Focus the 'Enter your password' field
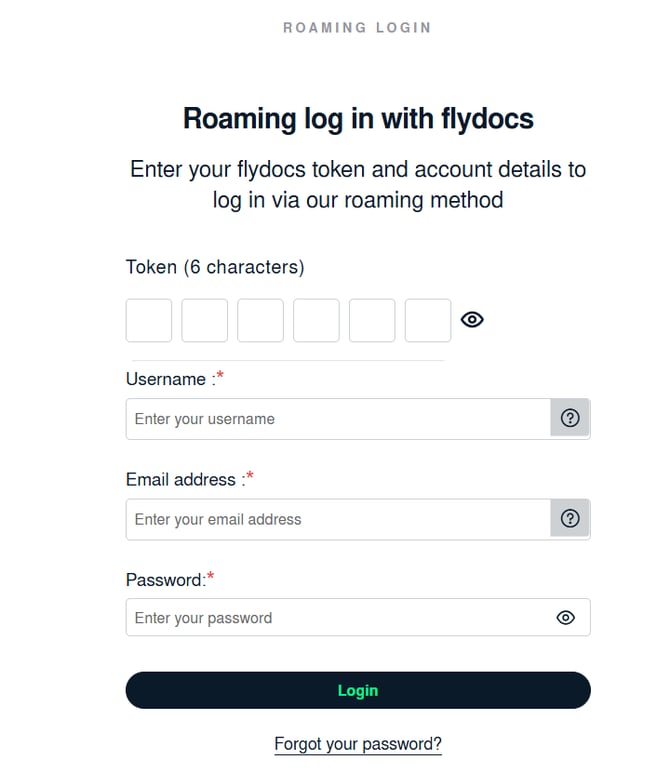The height and width of the screenshot is (773, 670). pos(358,617)
